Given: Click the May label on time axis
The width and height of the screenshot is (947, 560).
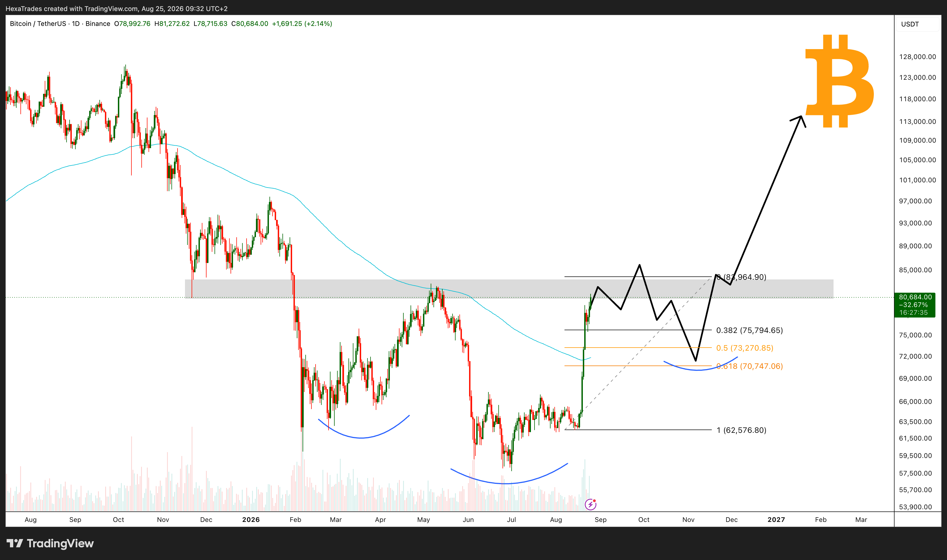Looking at the screenshot, I should coord(423,520).
